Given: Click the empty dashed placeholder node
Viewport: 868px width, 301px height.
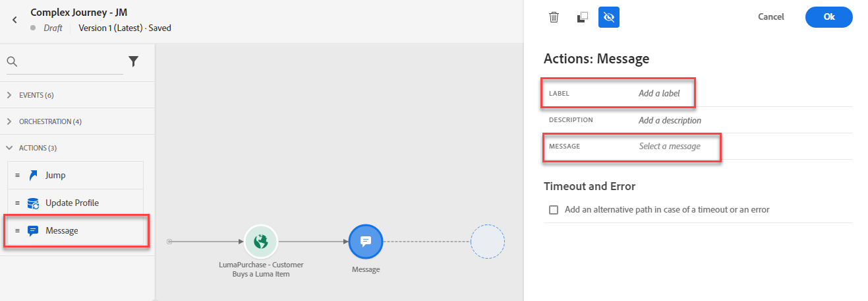Looking at the screenshot, I should pos(488,242).
